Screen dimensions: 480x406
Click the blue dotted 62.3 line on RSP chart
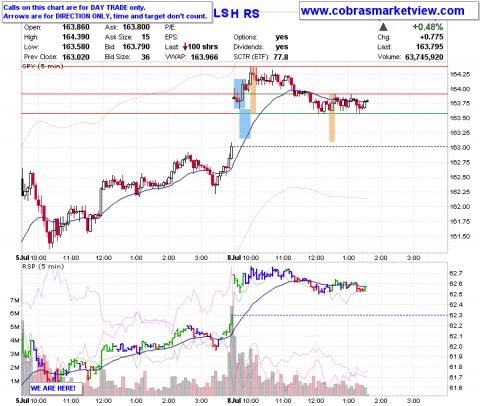click(x=340, y=315)
